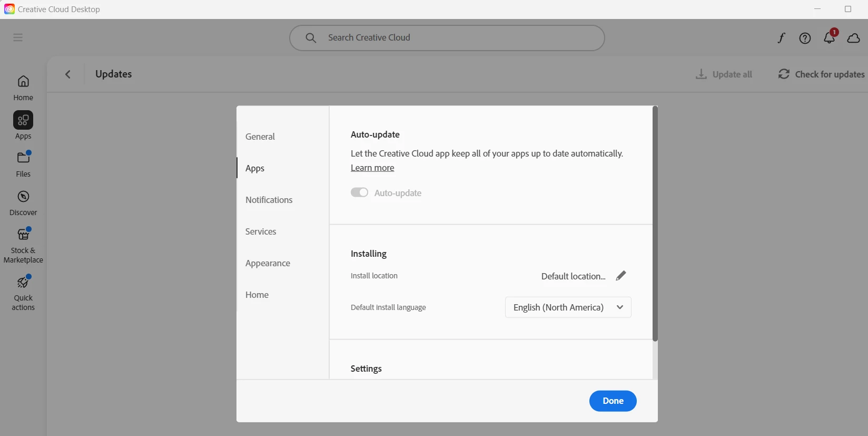Screen dimensions: 868x436
Task: Click the Installing section heading
Action: pos(369,254)
